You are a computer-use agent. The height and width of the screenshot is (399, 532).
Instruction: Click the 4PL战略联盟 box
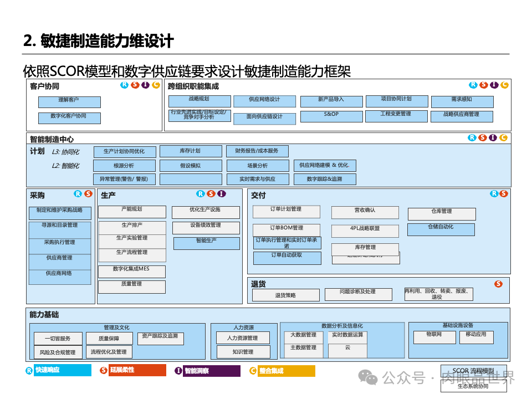pyautogui.click(x=365, y=231)
